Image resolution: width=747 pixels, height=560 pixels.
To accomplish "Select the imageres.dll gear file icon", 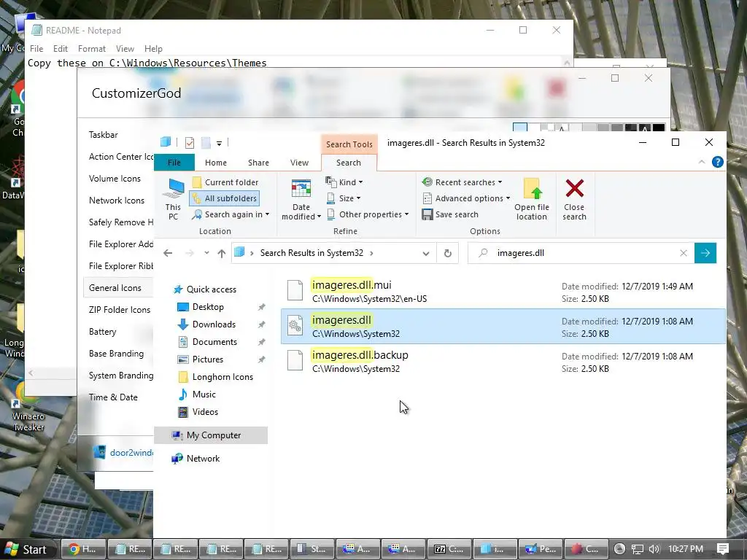I will (295, 326).
